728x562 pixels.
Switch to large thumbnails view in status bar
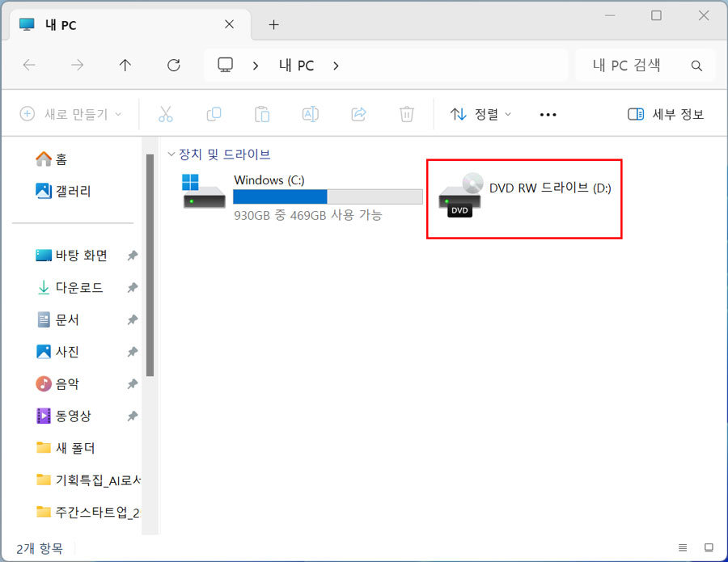coord(709,547)
